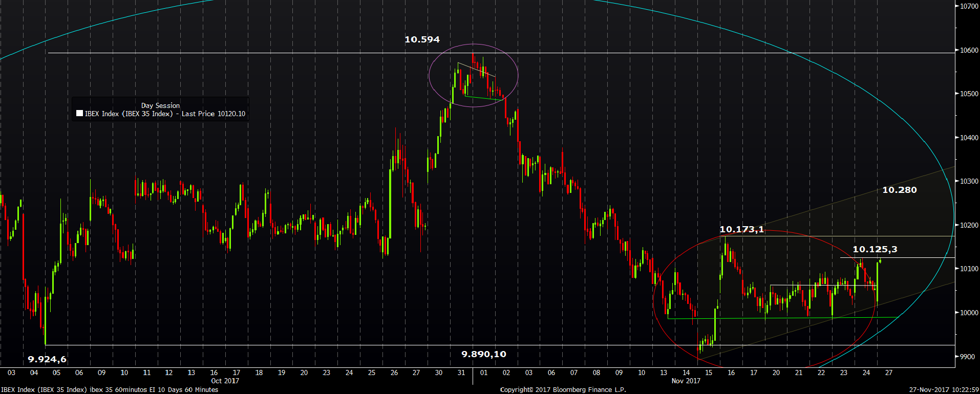Click the 10100 price axis label
Viewport: 980px width, 394px height.
[969, 269]
